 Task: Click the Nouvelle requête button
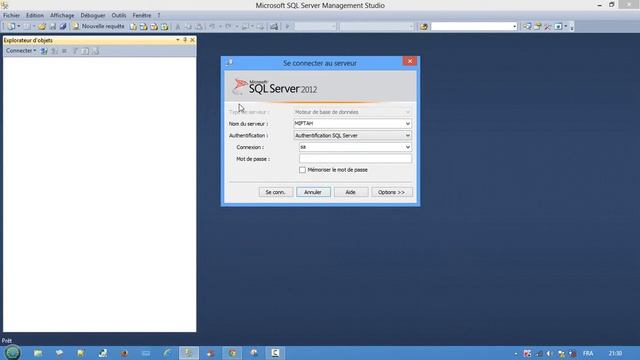(x=98, y=27)
